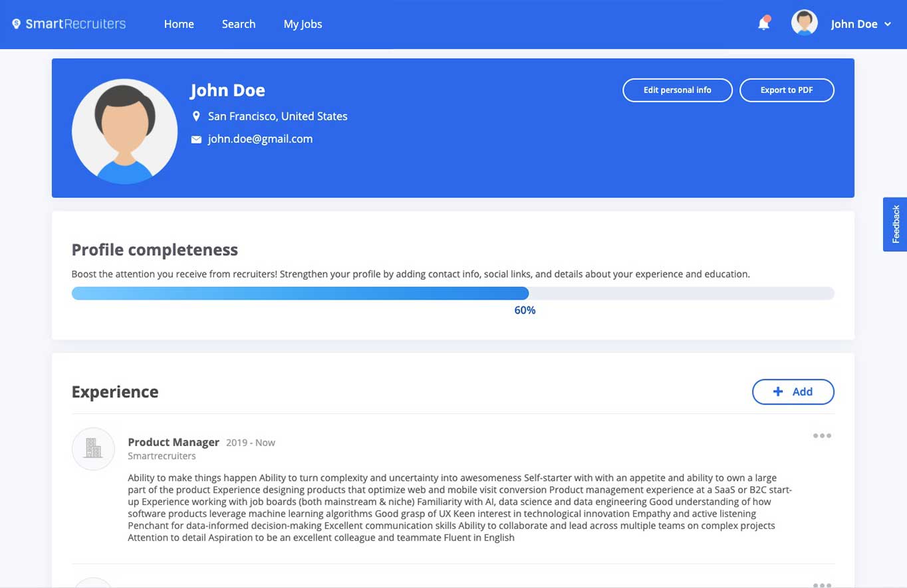Click the email envelope icon
The width and height of the screenshot is (907, 588).
click(x=196, y=140)
